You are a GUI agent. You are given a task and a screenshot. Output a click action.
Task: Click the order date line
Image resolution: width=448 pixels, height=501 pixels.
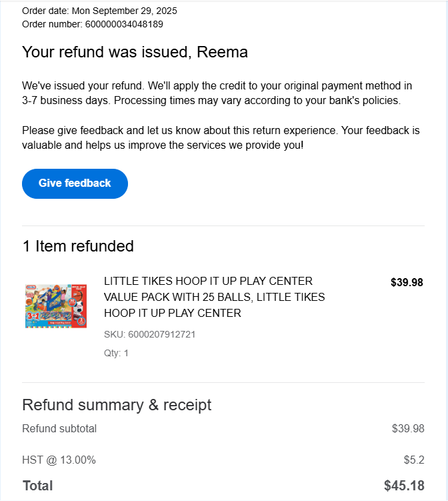pos(99,11)
